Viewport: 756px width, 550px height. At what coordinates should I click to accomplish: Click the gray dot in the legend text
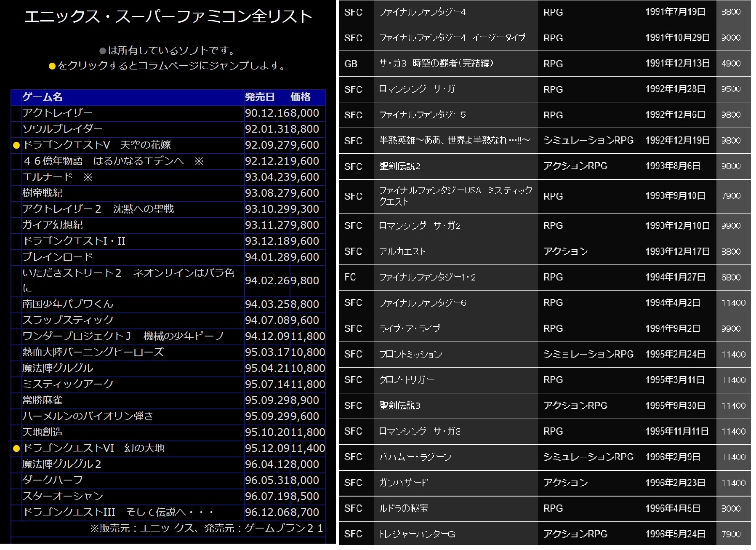pos(102,51)
